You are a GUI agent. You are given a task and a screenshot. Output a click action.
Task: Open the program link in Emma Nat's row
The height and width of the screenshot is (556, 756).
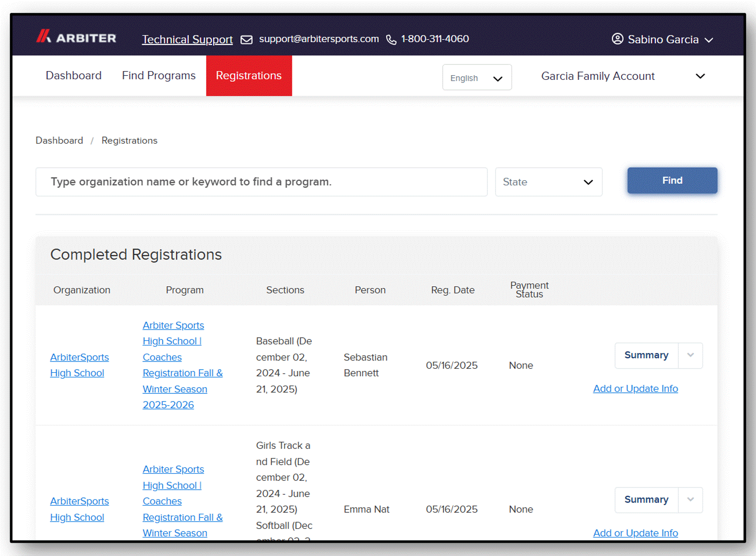tap(183, 501)
